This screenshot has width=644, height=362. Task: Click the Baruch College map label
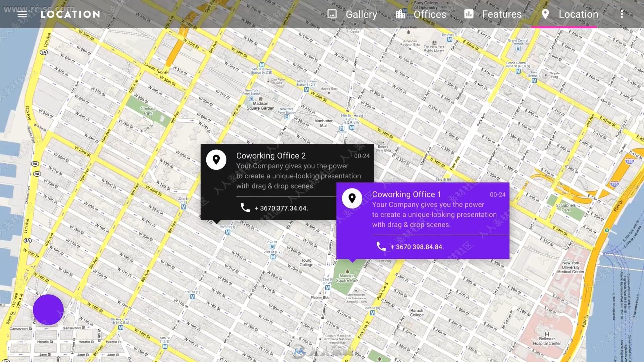pos(417,313)
